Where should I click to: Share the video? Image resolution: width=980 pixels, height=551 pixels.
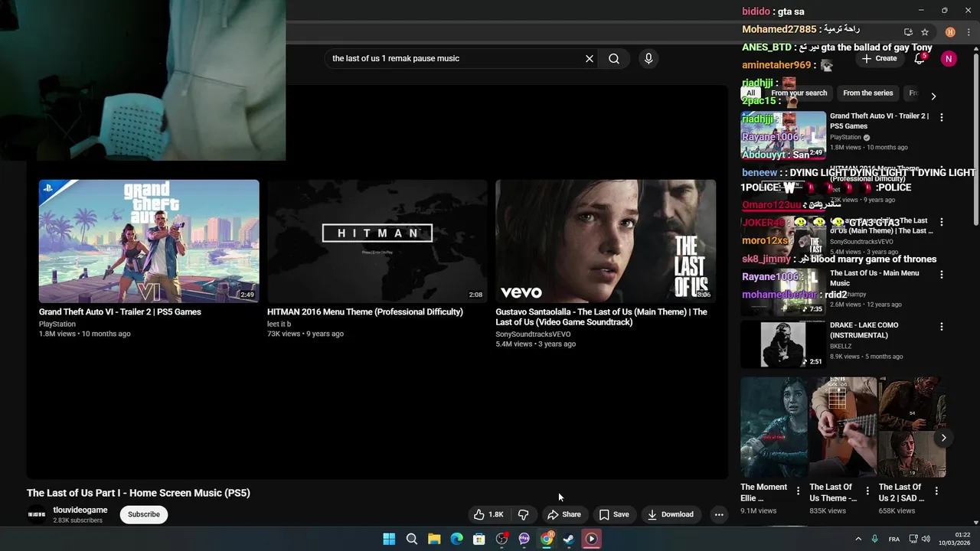point(564,514)
